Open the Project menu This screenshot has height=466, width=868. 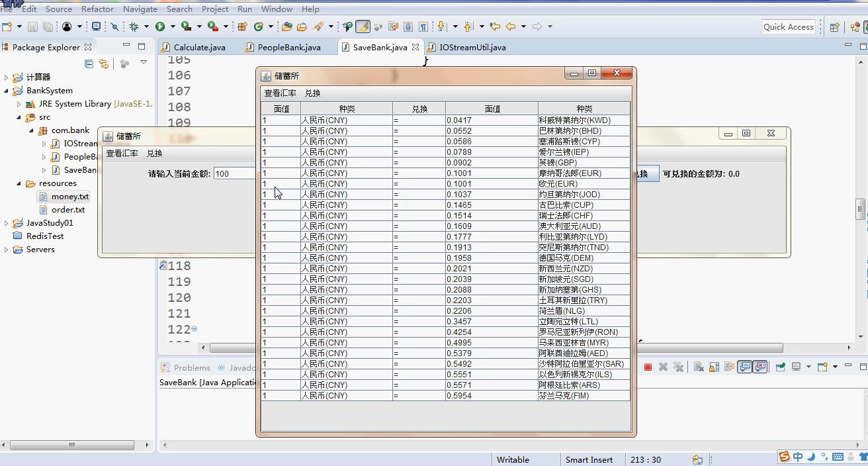pos(215,9)
